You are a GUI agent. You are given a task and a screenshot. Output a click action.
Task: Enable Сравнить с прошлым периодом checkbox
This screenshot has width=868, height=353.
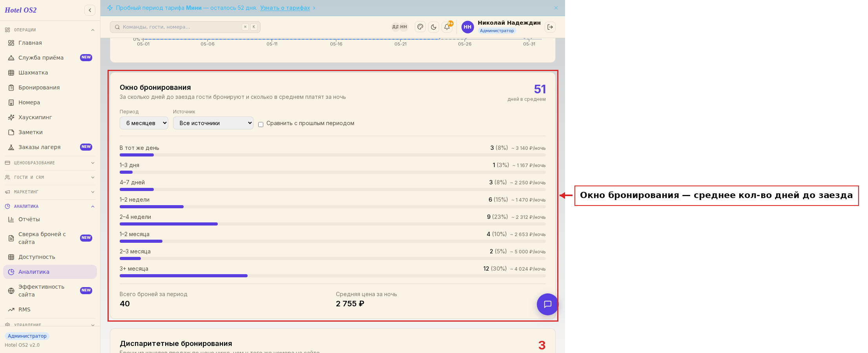pos(261,124)
